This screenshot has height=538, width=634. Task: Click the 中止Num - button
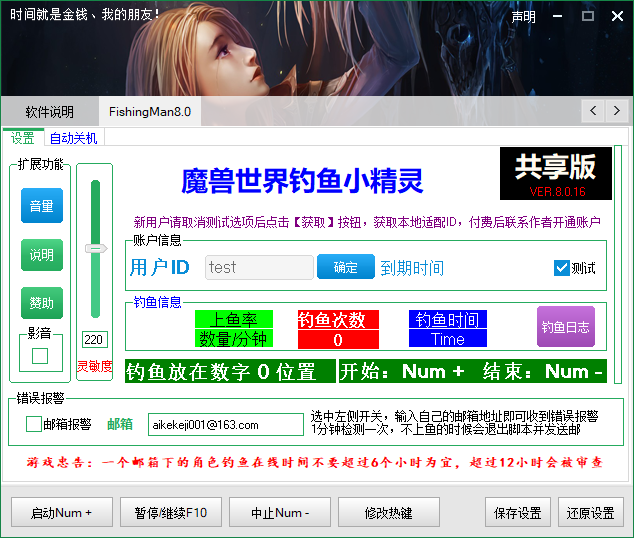(x=280, y=512)
